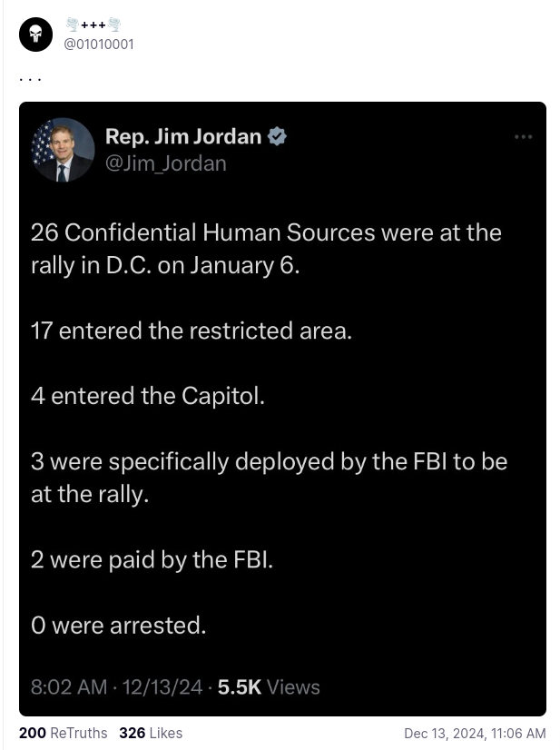The width and height of the screenshot is (560, 750).
Task: Click the Dec 13, 2024, 11:06 AM post timestamp
Action: [x=475, y=733]
